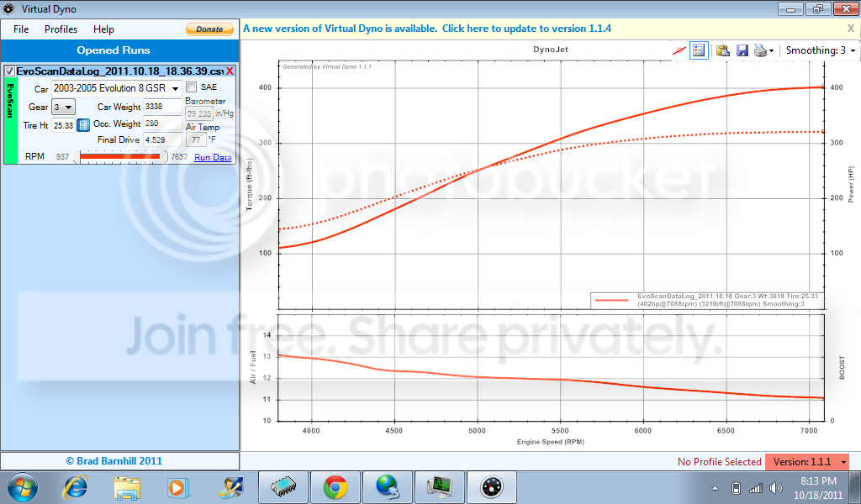Remove EvoScanDataLog run with red X
Image resolution: width=861 pixels, height=504 pixels.
pyautogui.click(x=230, y=71)
